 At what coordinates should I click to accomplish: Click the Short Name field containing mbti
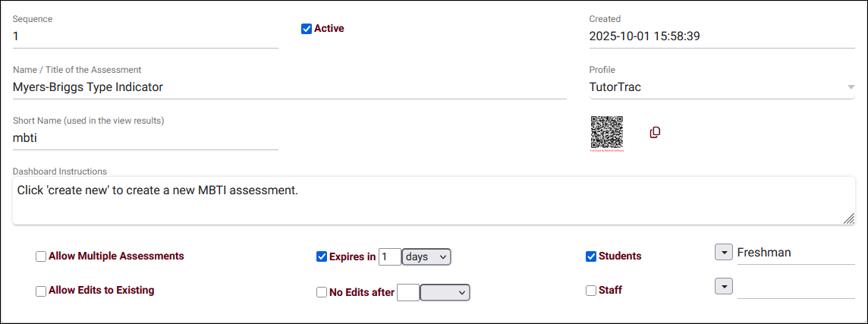point(145,138)
